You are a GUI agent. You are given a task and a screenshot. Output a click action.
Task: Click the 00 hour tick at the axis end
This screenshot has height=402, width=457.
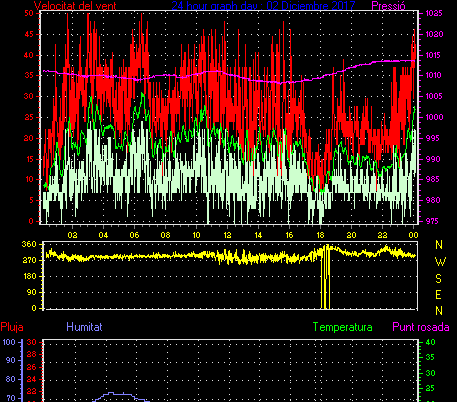click(x=413, y=235)
